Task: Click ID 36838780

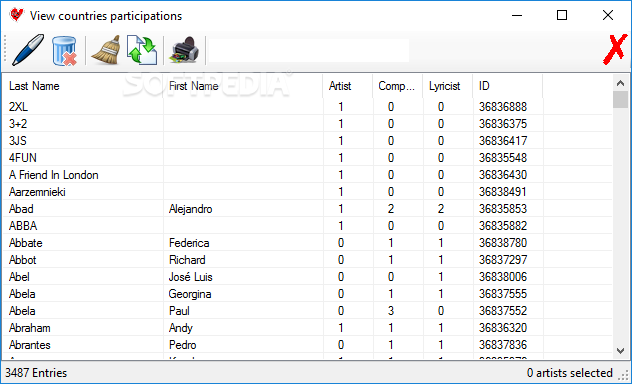Action: 503,243
